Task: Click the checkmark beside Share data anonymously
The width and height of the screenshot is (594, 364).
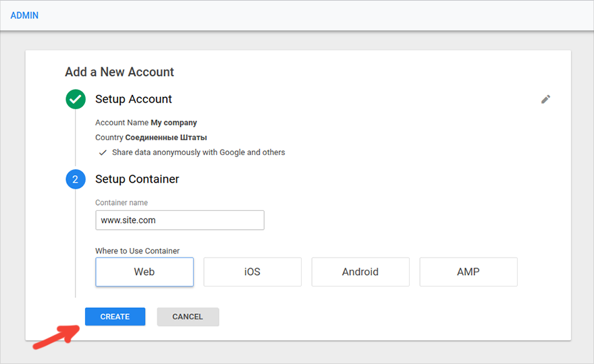Action: 103,153
